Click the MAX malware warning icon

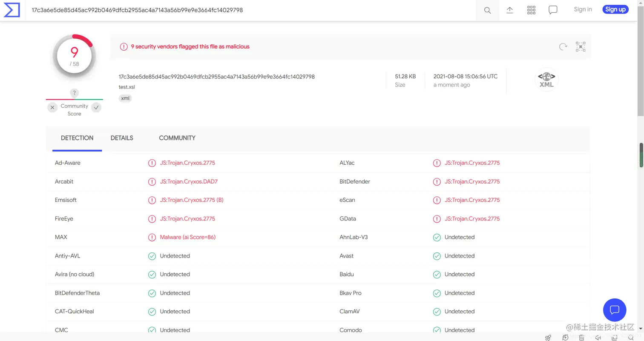(152, 237)
